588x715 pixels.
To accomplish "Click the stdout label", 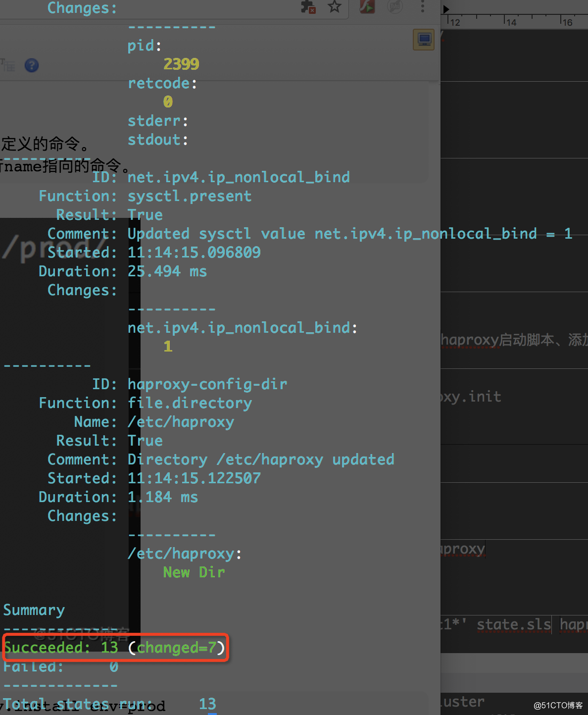I will 158,140.
